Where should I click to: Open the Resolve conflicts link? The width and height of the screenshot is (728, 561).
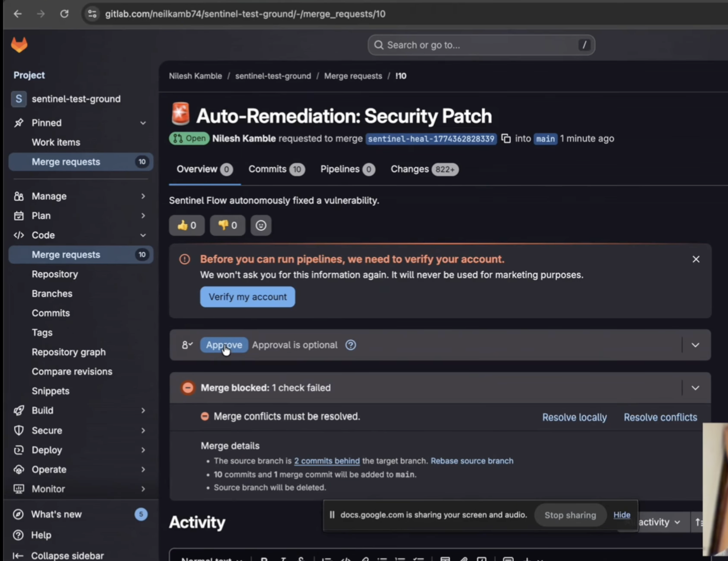click(660, 417)
